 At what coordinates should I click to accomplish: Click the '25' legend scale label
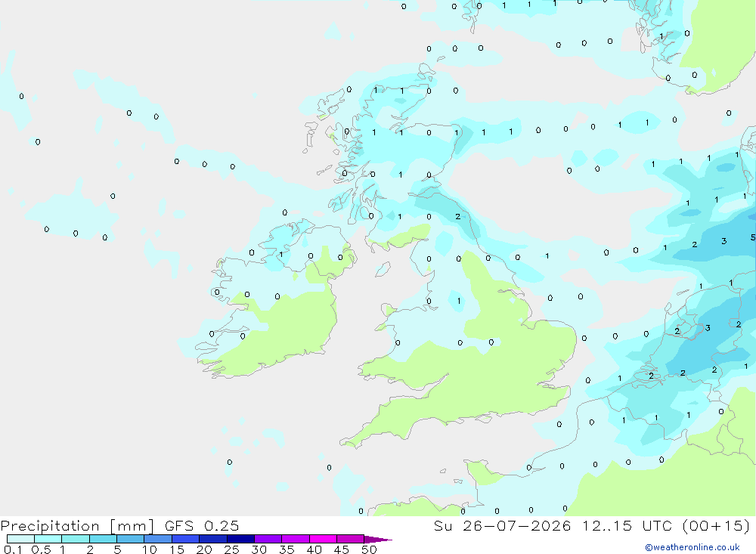click(x=231, y=549)
